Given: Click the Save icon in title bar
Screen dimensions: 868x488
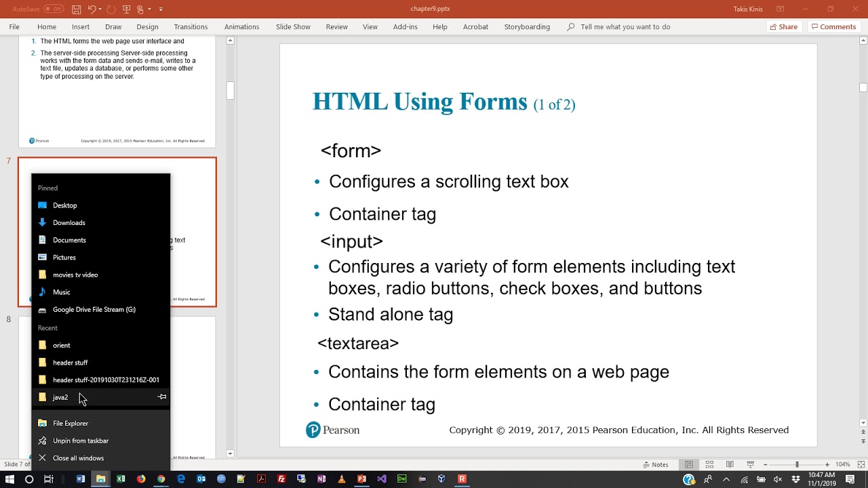Looking at the screenshot, I should click(77, 9).
